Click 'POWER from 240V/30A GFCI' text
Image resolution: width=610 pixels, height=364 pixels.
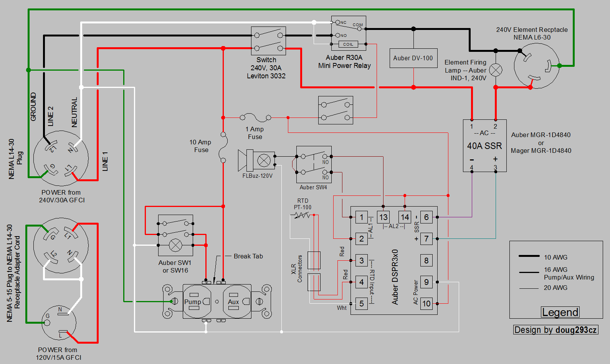[61, 196]
